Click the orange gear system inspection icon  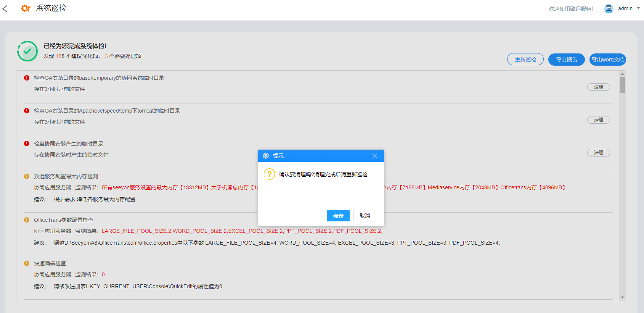pyautogui.click(x=26, y=8)
